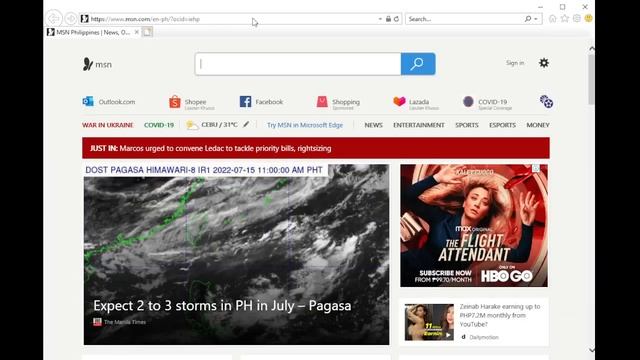Click the browser address bar URL
The width and height of the screenshot is (640, 360).
pos(145,19)
